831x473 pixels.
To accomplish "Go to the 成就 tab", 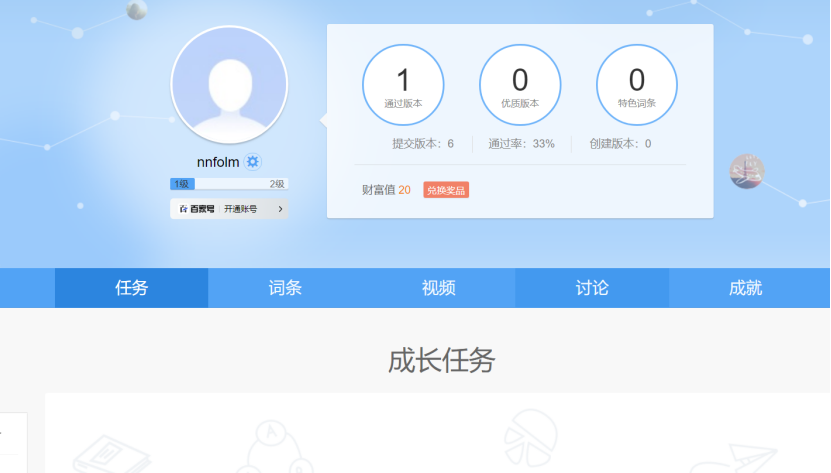I will (746, 288).
